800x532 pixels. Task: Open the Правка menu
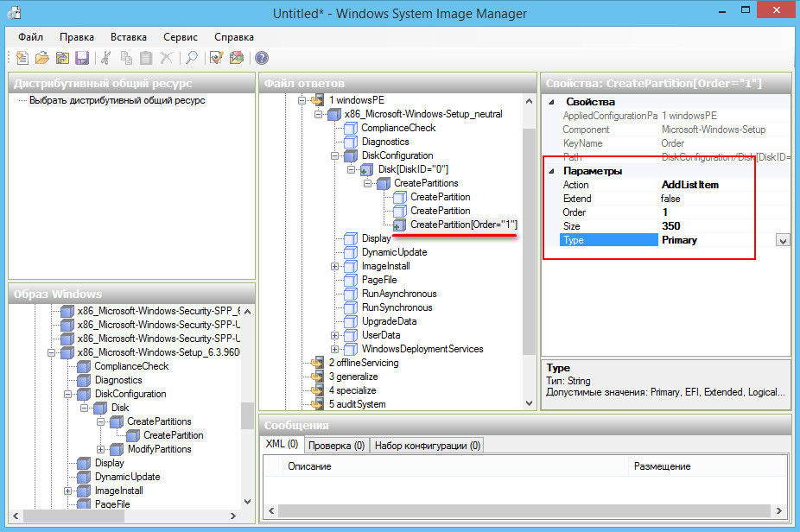coord(77,37)
